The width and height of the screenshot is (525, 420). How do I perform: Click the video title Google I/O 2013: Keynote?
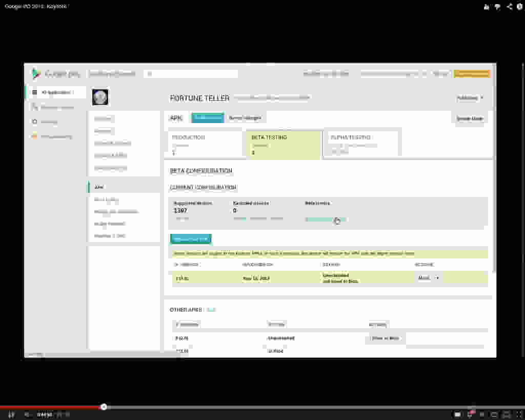coord(36,6)
